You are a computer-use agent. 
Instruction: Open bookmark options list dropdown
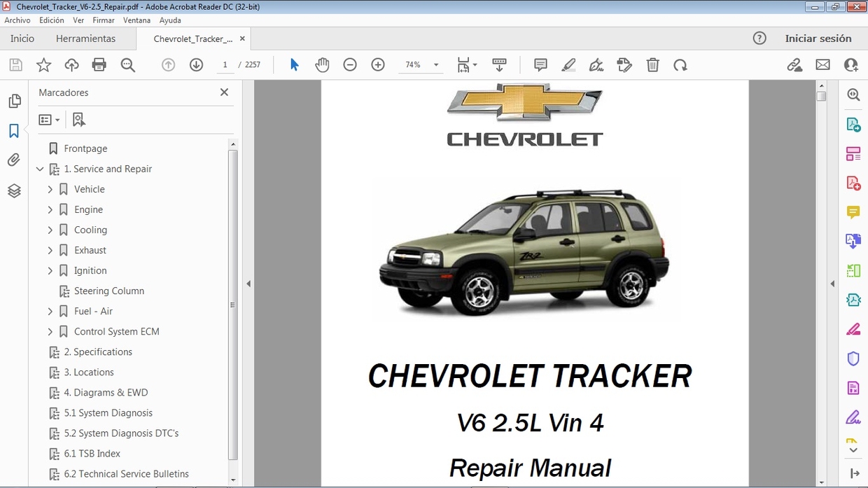pyautogui.click(x=49, y=120)
